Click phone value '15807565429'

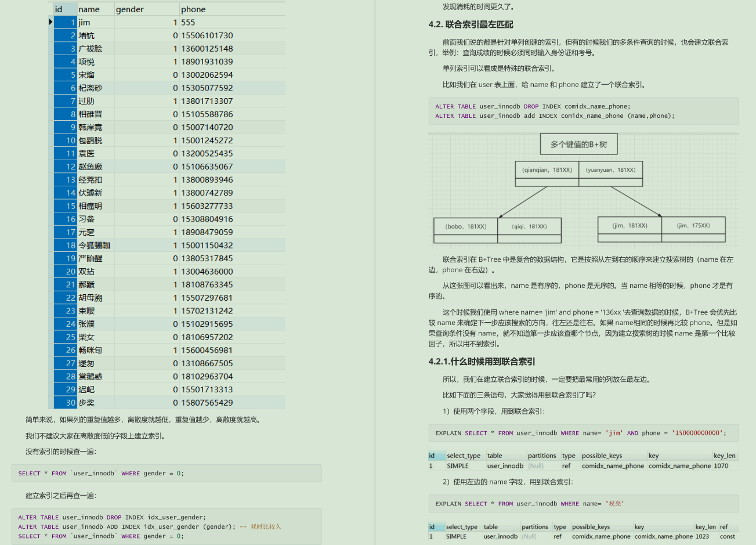(x=207, y=403)
